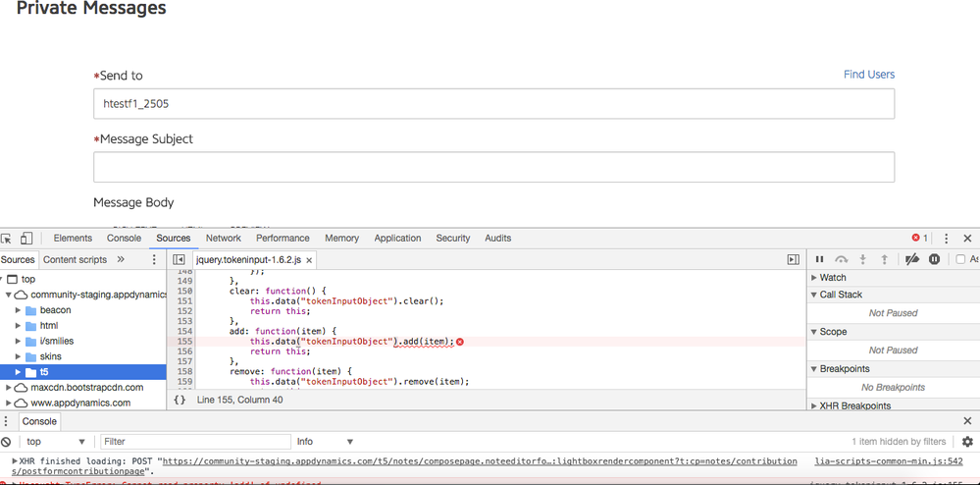Click the Send to input field
Image resolution: width=980 pixels, height=485 pixels.
(493, 104)
